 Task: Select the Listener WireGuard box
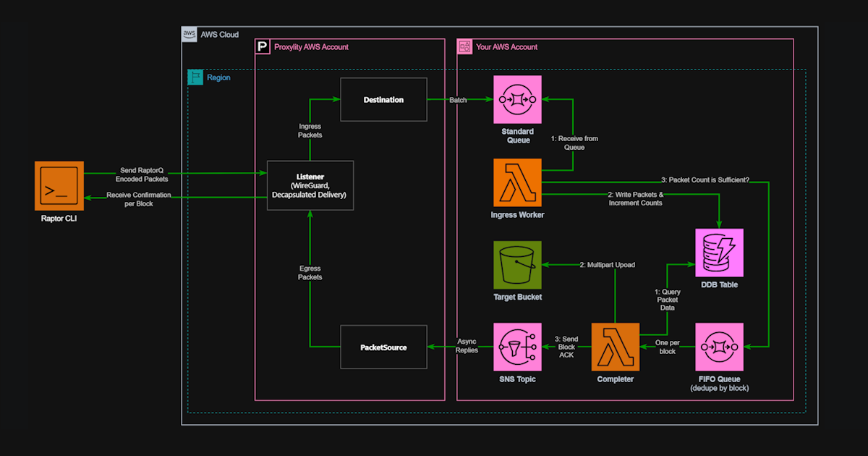coord(310,185)
